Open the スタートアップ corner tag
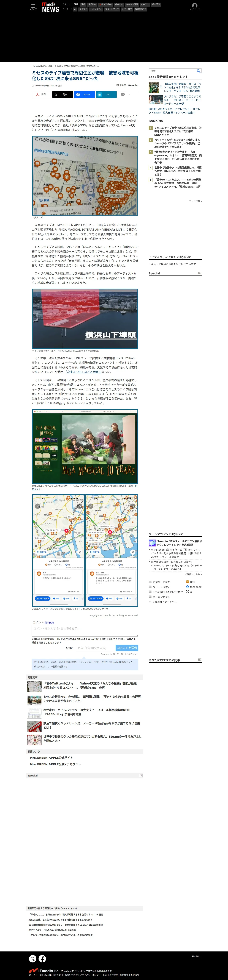This screenshot has width=228, height=980. 112,9
